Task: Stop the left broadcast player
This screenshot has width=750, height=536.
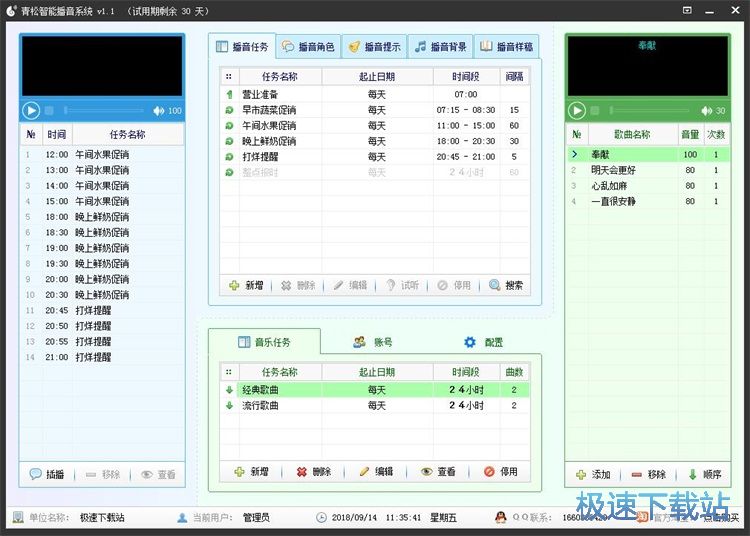Action: [x=49, y=110]
